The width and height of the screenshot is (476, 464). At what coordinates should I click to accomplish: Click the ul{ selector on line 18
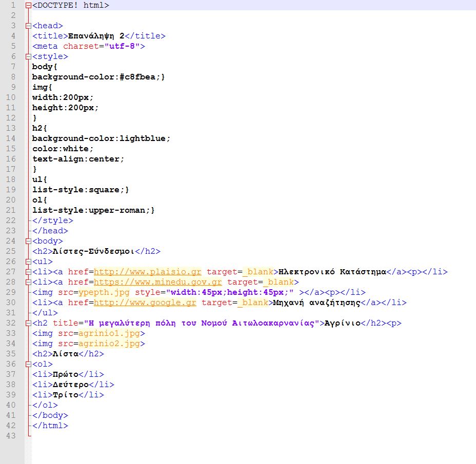coord(39,179)
